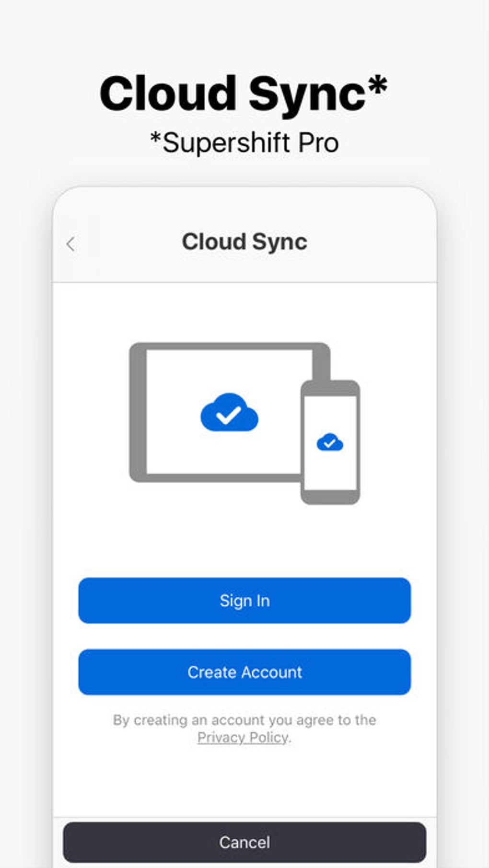The height and width of the screenshot is (868, 489).
Task: Click the Cancel button
Action: 244,842
